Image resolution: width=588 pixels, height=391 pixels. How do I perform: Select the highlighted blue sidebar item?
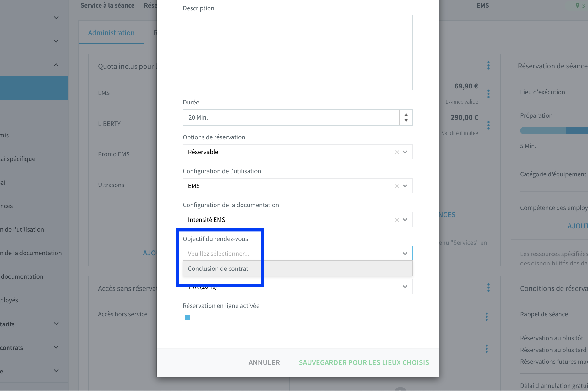(x=34, y=88)
